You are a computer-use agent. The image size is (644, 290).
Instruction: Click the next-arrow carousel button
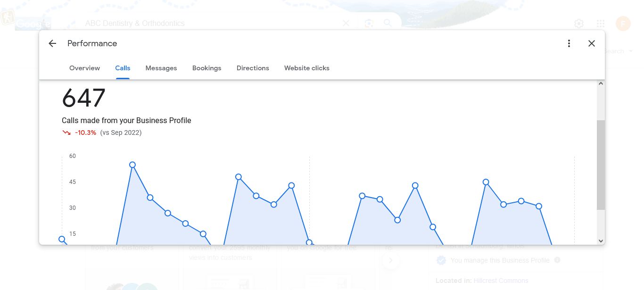point(391,260)
